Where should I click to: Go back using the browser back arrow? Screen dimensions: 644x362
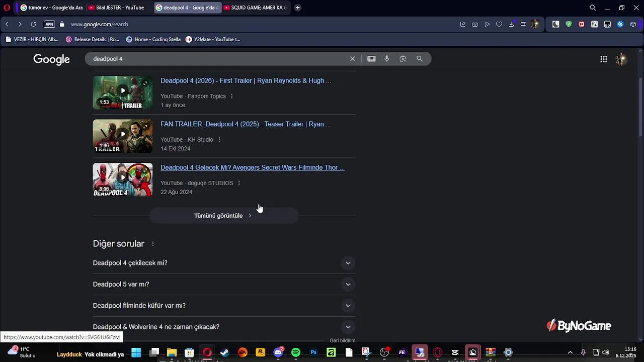click(7, 24)
